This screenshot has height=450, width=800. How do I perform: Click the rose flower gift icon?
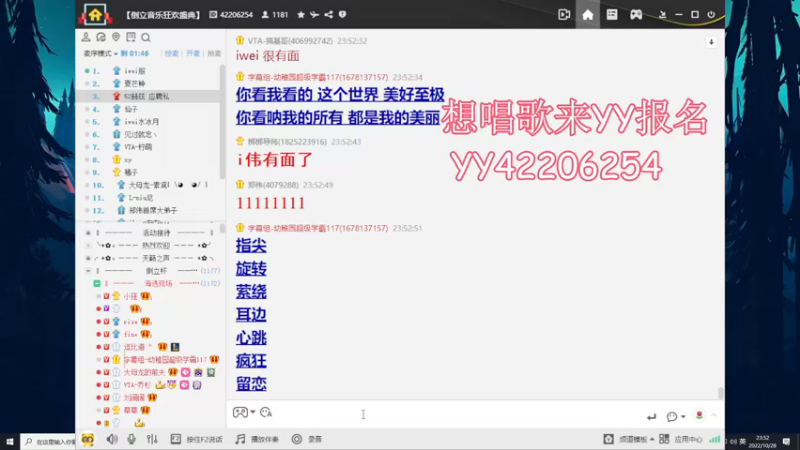coord(699,416)
